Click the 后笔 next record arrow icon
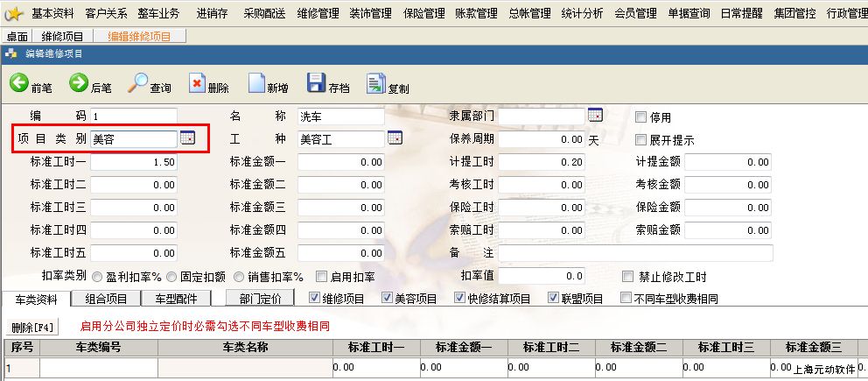Viewport: 868px width, 381px height. pyautogui.click(x=79, y=84)
